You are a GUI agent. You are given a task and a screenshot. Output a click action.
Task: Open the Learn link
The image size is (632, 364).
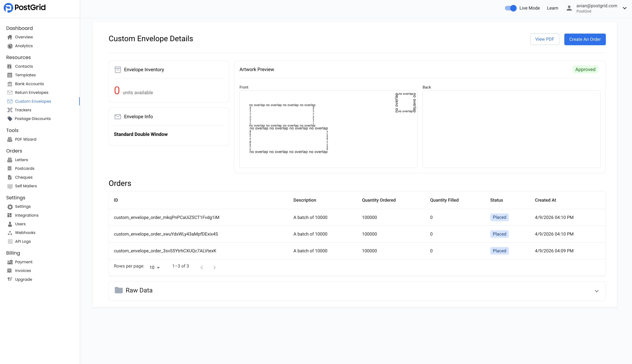click(552, 8)
